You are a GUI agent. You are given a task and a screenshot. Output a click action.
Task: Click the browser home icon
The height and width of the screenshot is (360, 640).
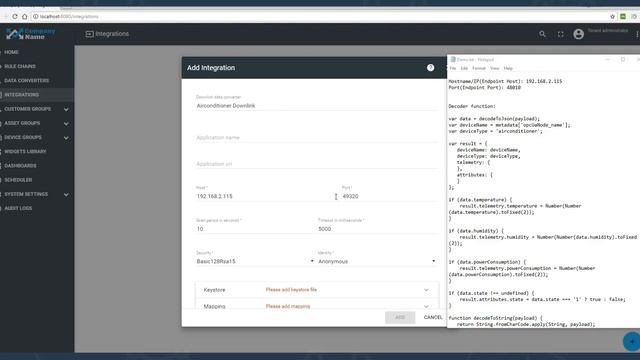pos(24,17)
